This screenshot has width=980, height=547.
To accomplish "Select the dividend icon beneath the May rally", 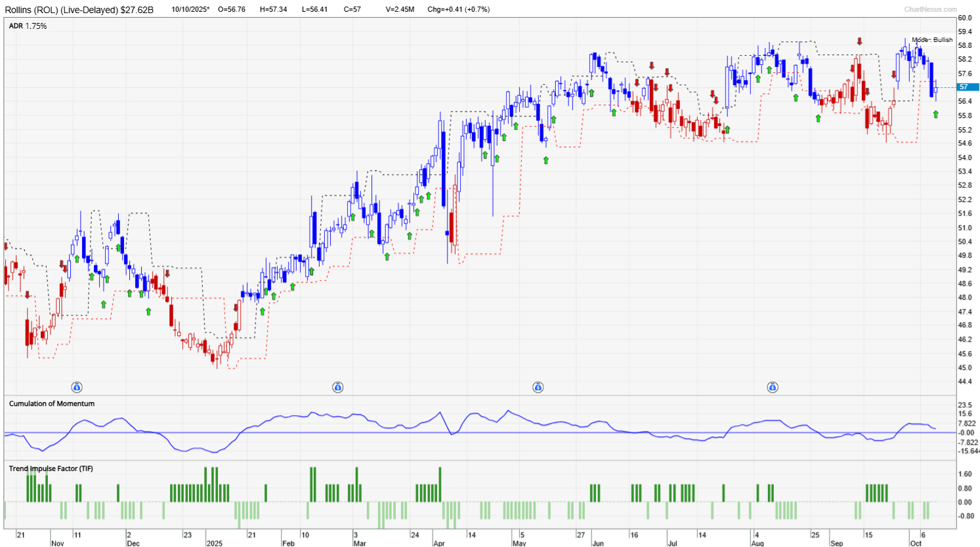I will coord(539,387).
